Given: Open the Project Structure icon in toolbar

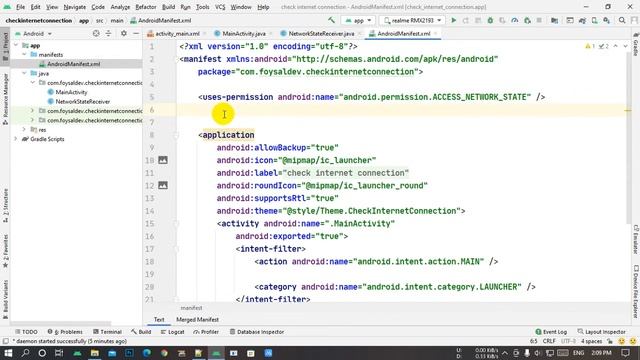Looking at the screenshot, I should click(554, 20).
